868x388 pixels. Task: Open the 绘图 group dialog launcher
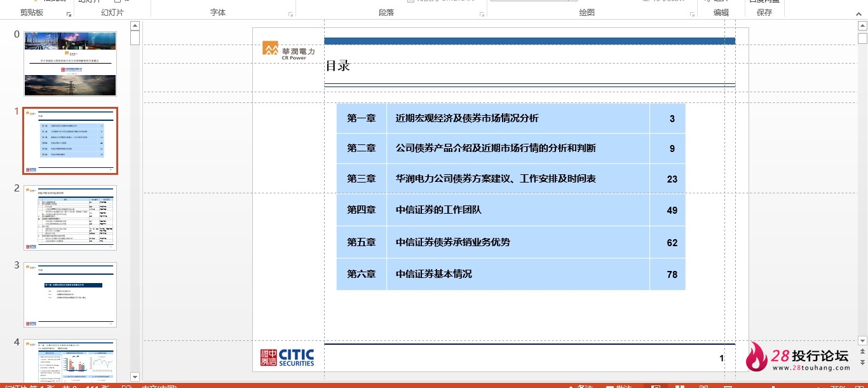click(x=692, y=14)
